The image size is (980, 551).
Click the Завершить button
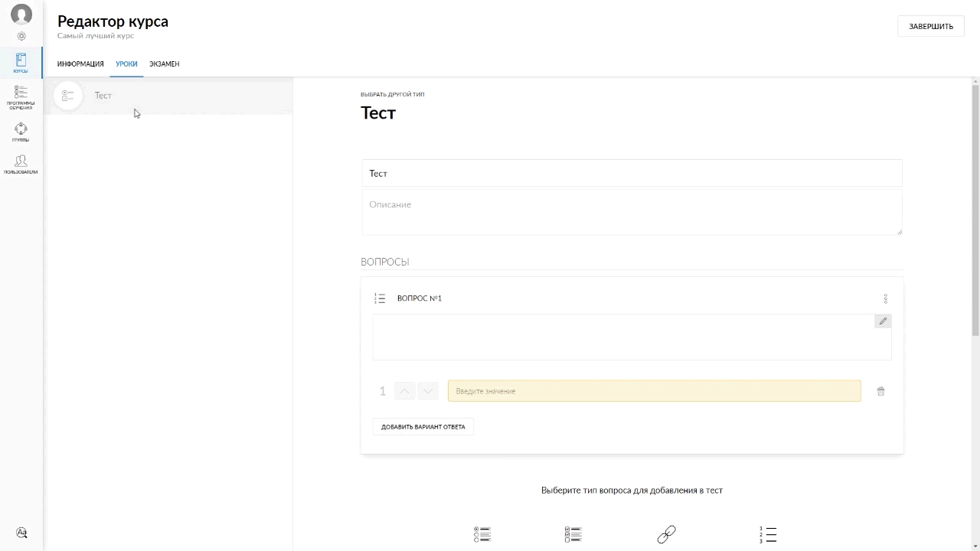pyautogui.click(x=931, y=26)
